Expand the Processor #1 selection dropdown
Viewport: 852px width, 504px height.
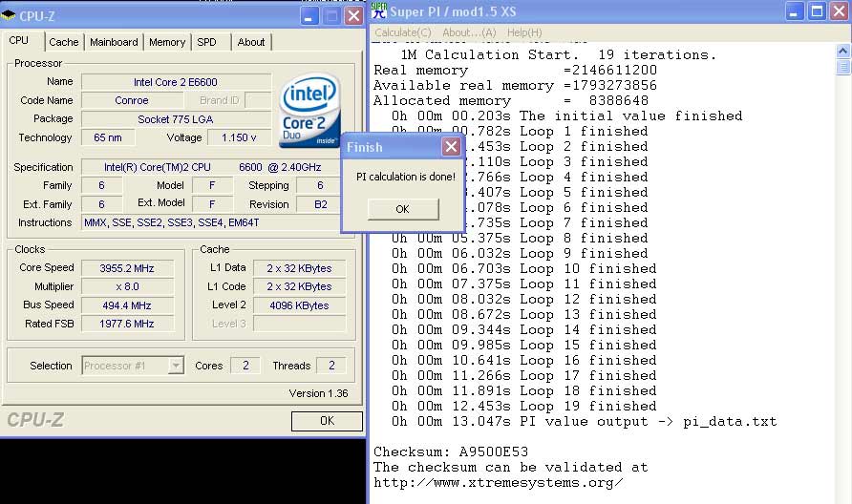[x=176, y=366]
